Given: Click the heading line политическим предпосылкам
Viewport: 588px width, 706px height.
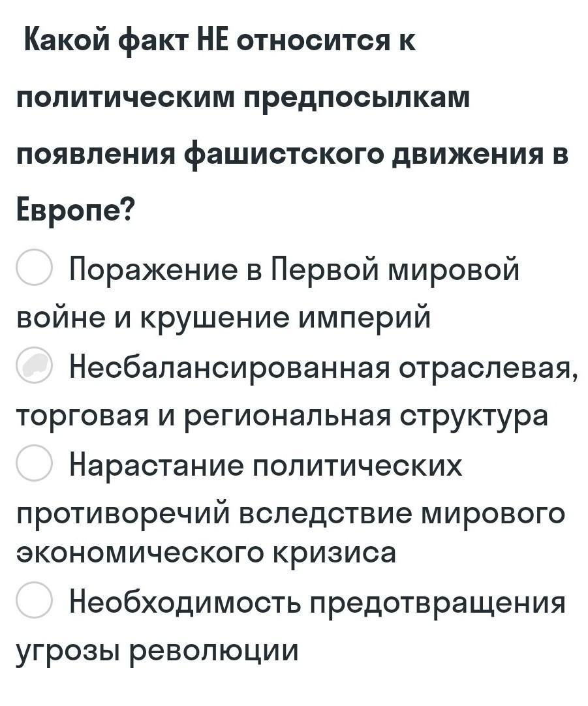Looking at the screenshot, I should (243, 97).
